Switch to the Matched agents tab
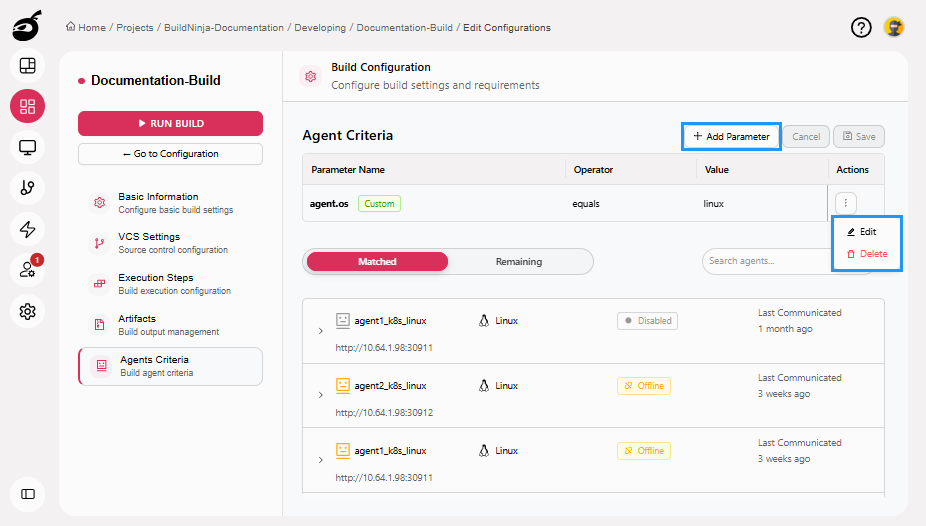Screen dimensions: 926x526 (377, 262)
